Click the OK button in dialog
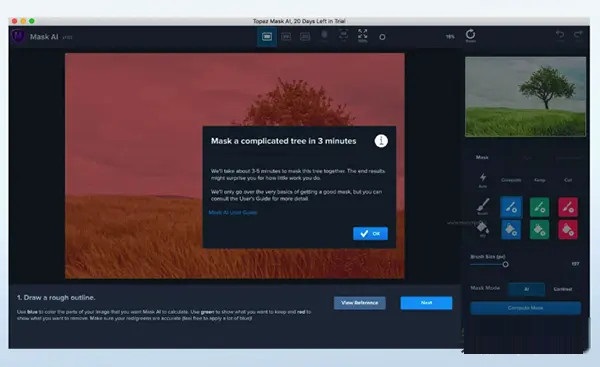Image resolution: width=600 pixels, height=367 pixels. click(x=370, y=233)
